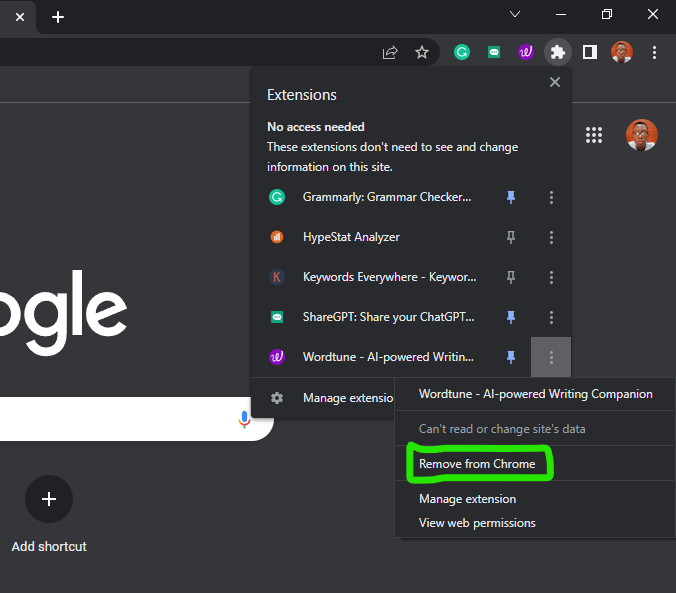Click the Wordtune icon in the toolbar
The width and height of the screenshot is (676, 593).
(526, 52)
